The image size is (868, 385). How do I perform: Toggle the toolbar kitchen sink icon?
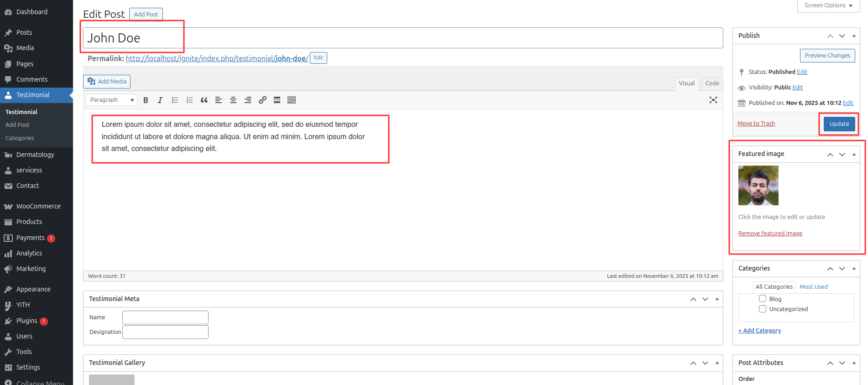[x=292, y=100]
